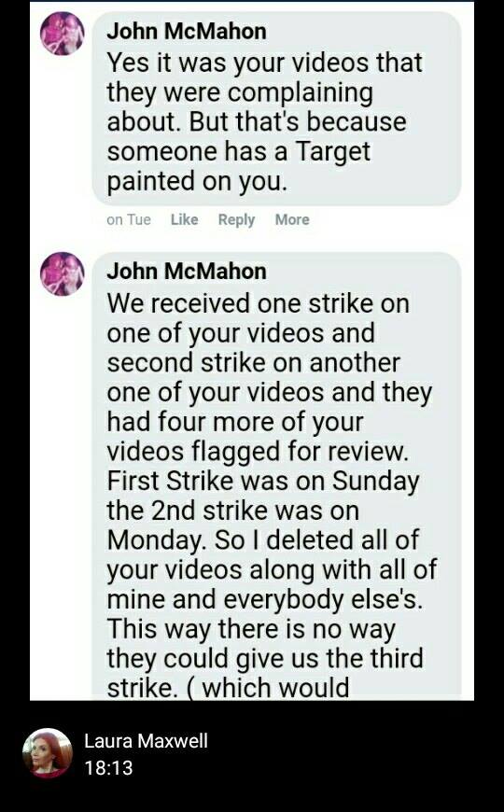
Task: Tap the 'they could give us the third' line
Action: coord(265,658)
